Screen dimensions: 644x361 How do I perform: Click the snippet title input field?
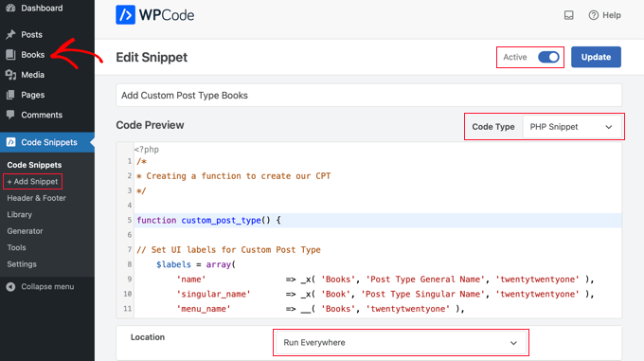(x=368, y=96)
